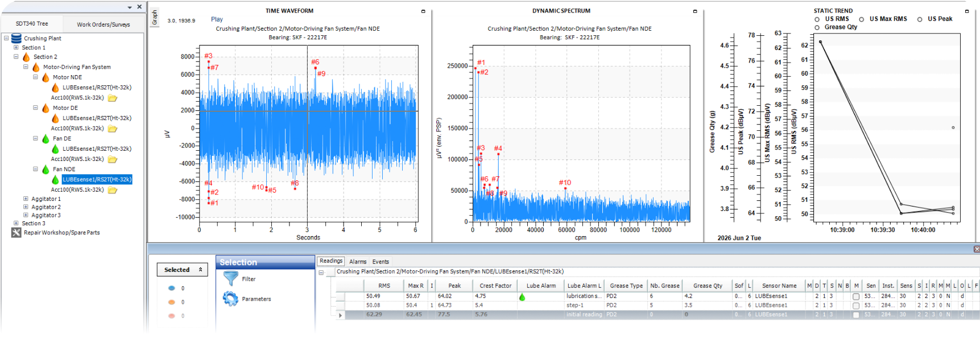Open folder icon next to Fan NDE Acc100
Viewport: 980px width, 347px height.
pos(113,190)
